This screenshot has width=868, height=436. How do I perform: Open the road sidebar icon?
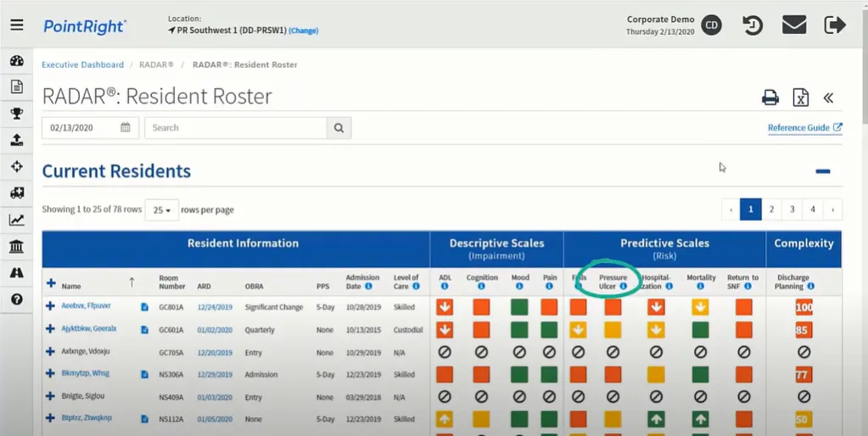click(17, 273)
